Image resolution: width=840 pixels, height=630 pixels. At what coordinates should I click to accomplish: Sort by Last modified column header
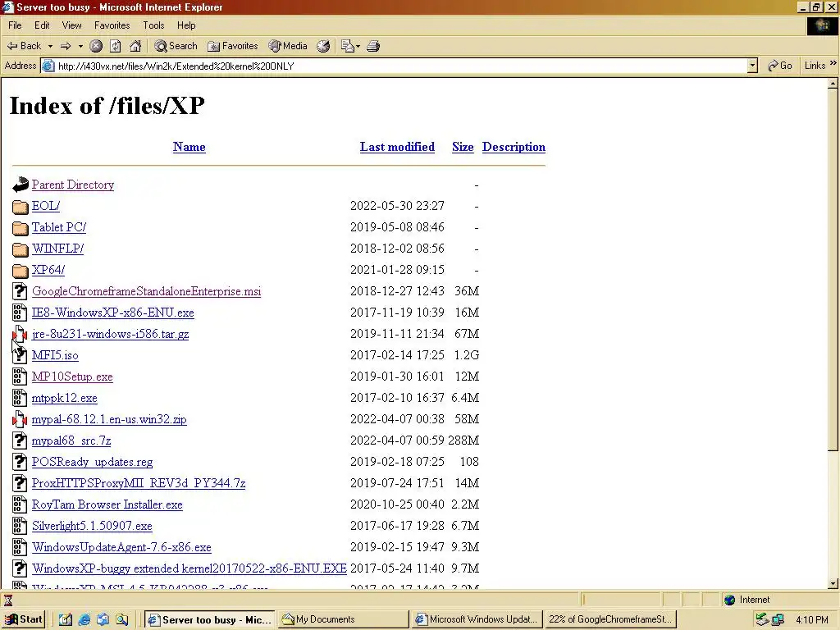397,147
